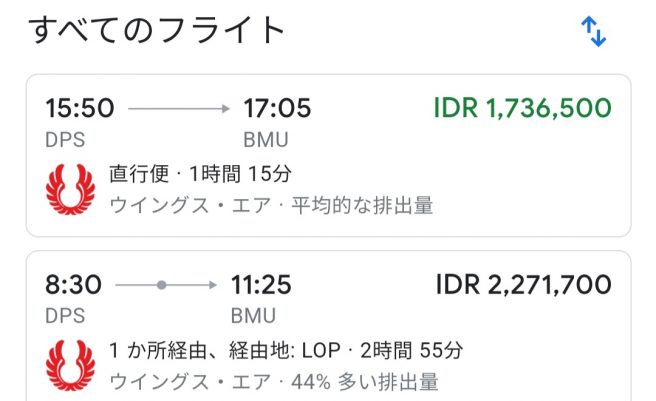Click DPS under 15:50 departure

65,140
